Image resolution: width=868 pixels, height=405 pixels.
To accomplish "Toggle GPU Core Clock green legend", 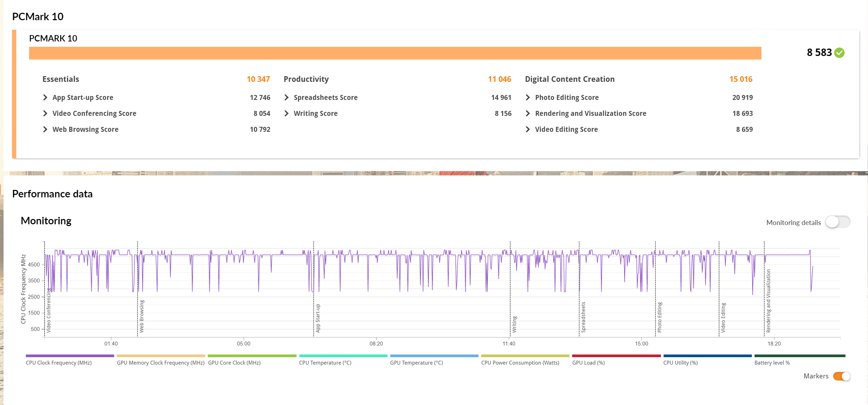I will coord(252,356).
